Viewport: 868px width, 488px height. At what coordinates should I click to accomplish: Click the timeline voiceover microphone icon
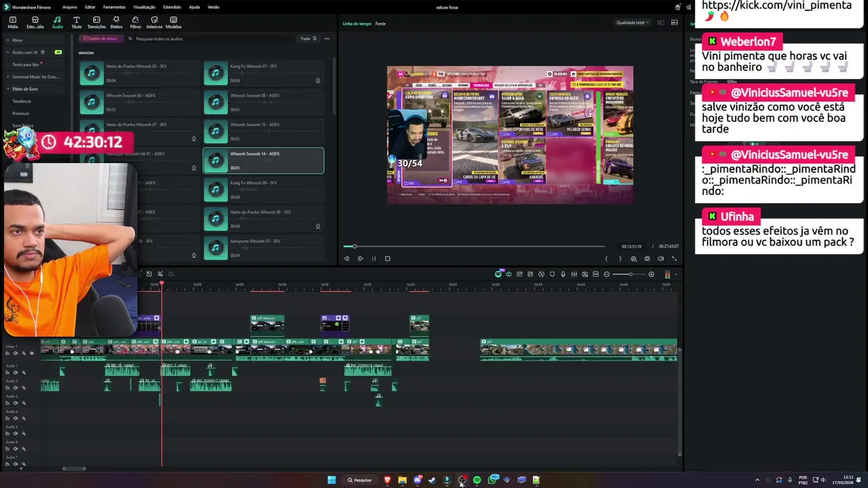coord(563,274)
